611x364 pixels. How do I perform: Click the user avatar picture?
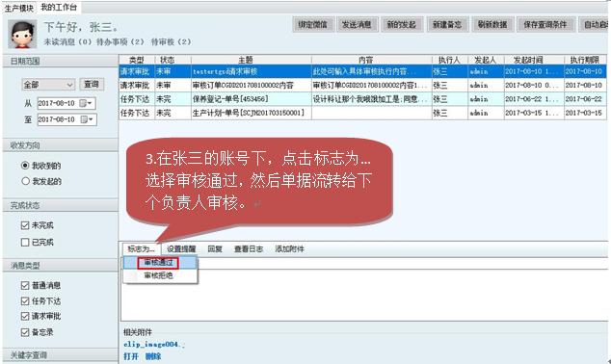pos(22,34)
